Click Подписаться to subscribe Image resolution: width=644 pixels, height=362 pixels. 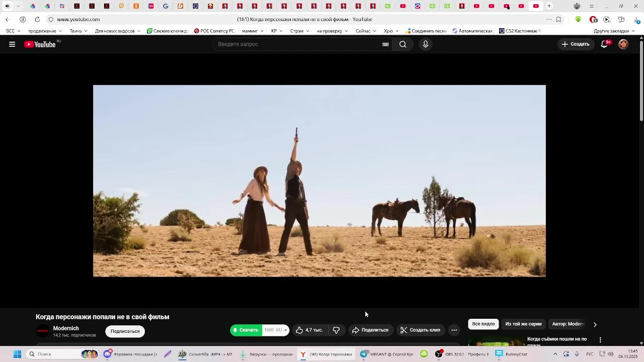click(125, 331)
